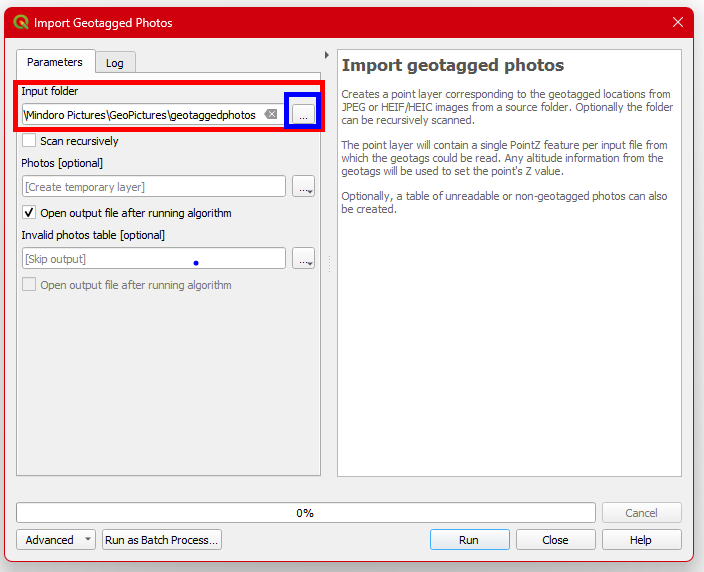This screenshot has width=704, height=572.
Task: Uncheck Open output file for Photos
Action: [29, 213]
